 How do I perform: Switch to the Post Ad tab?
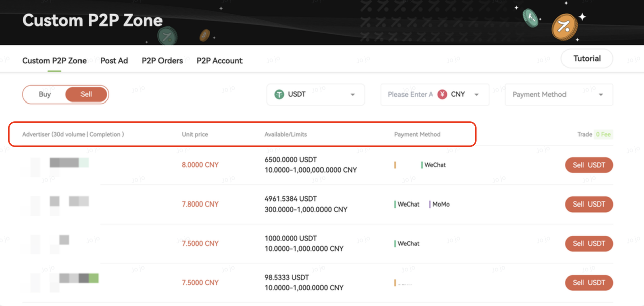114,61
